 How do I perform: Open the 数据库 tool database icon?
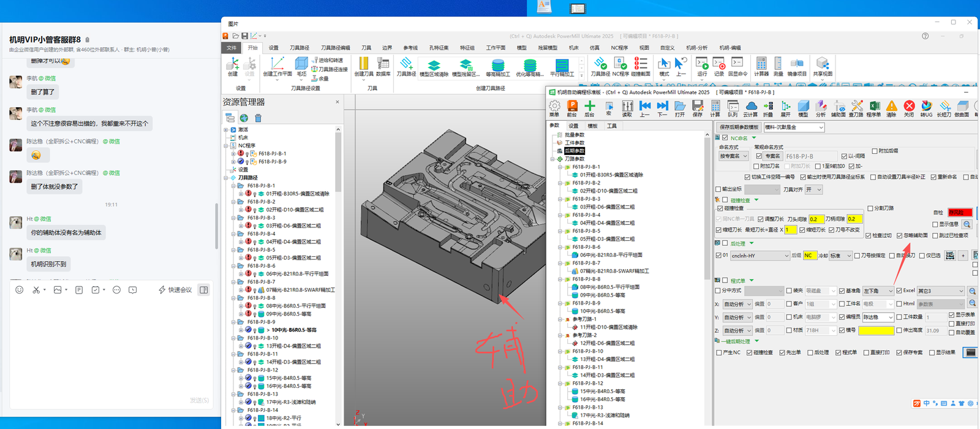[383, 63]
